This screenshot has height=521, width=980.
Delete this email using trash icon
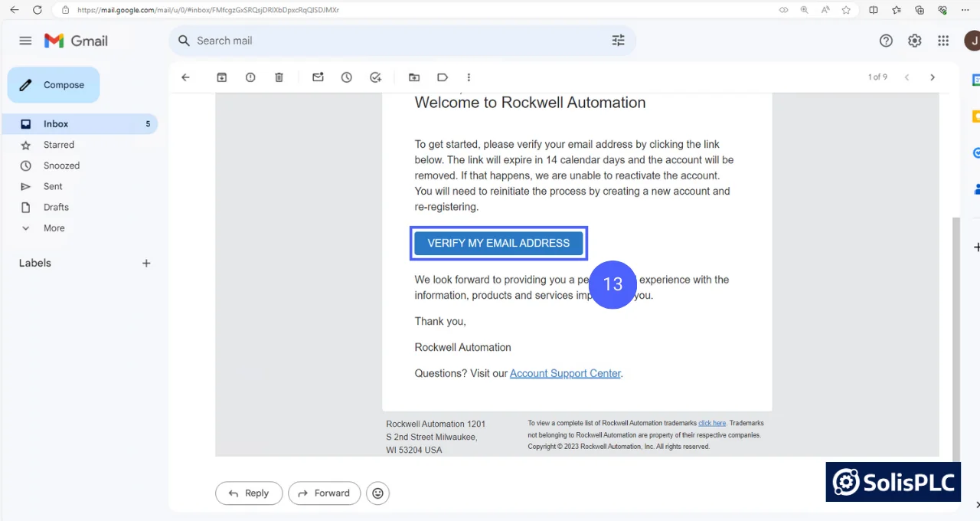click(x=279, y=77)
